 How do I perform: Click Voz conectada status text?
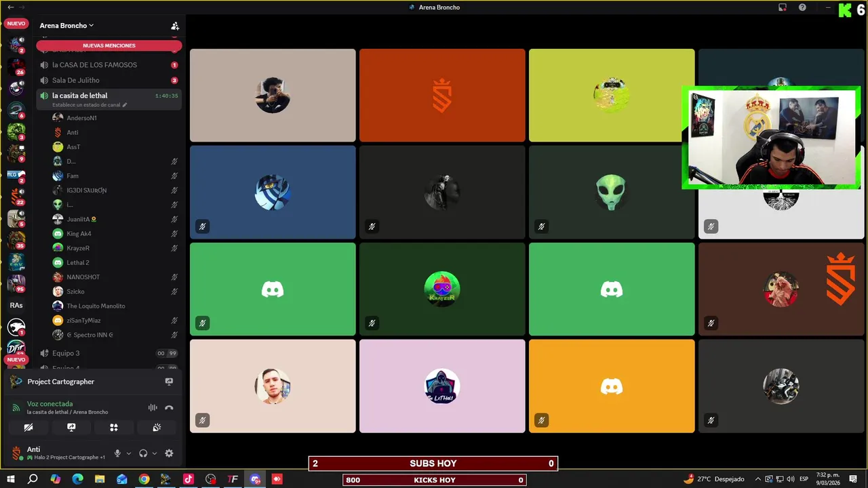click(50, 404)
